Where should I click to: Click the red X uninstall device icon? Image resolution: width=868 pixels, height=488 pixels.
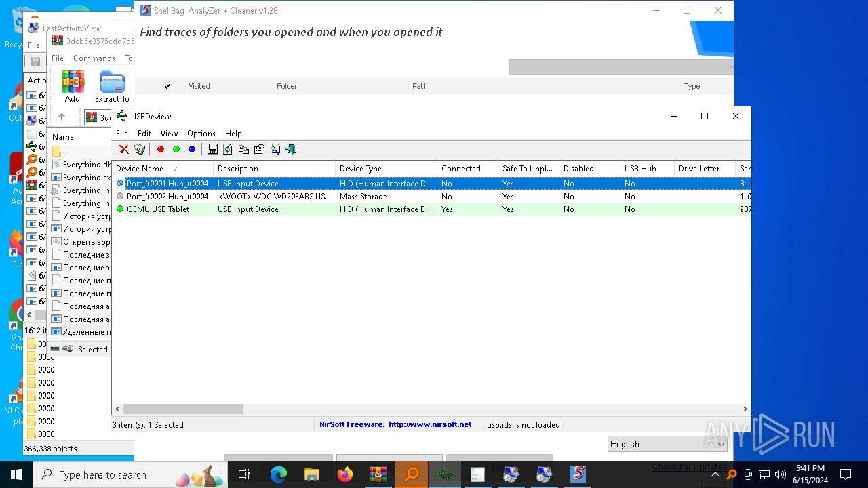(124, 149)
